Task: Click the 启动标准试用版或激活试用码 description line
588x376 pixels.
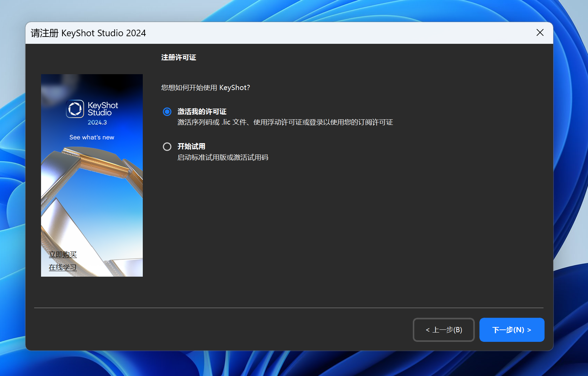Action: pyautogui.click(x=223, y=158)
